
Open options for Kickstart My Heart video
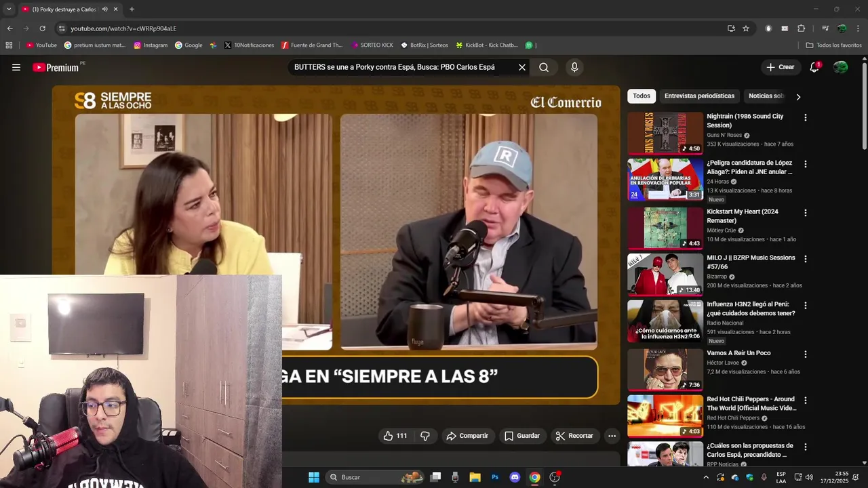806,213
